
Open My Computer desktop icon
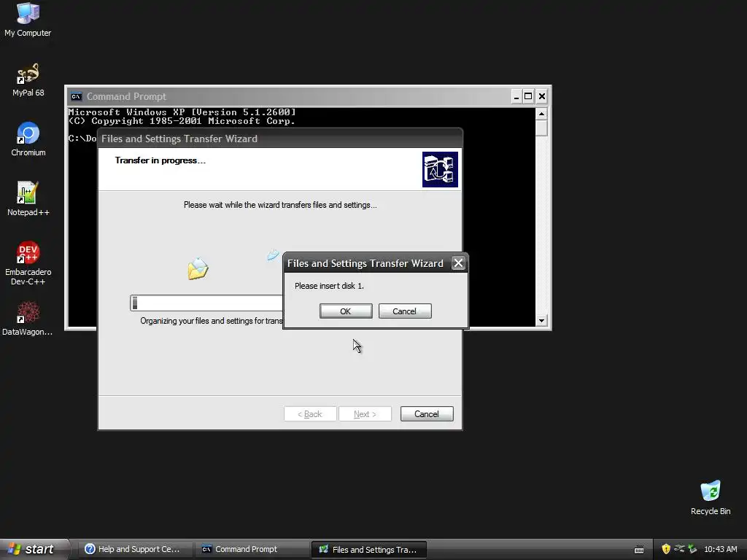[28, 20]
